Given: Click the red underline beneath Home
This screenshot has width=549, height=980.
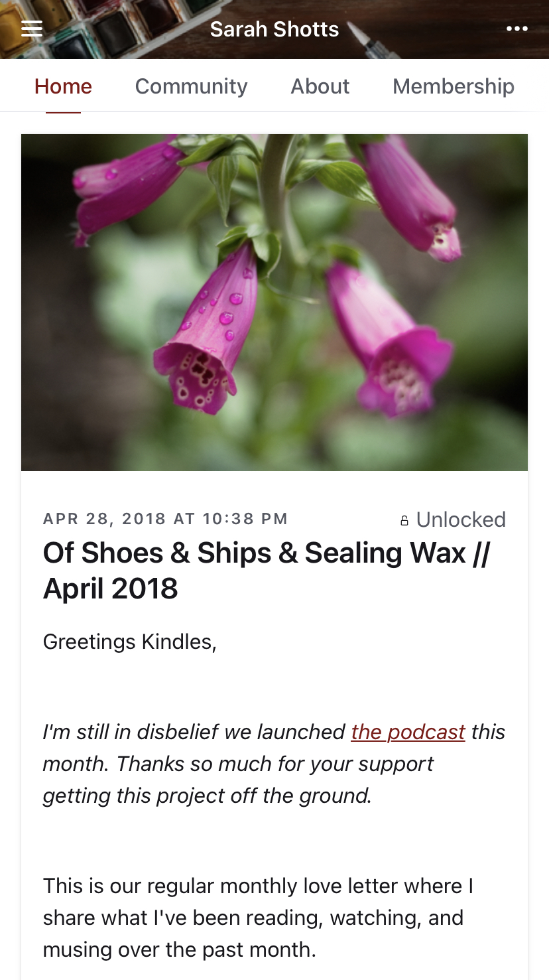Looking at the screenshot, I should tap(63, 112).
